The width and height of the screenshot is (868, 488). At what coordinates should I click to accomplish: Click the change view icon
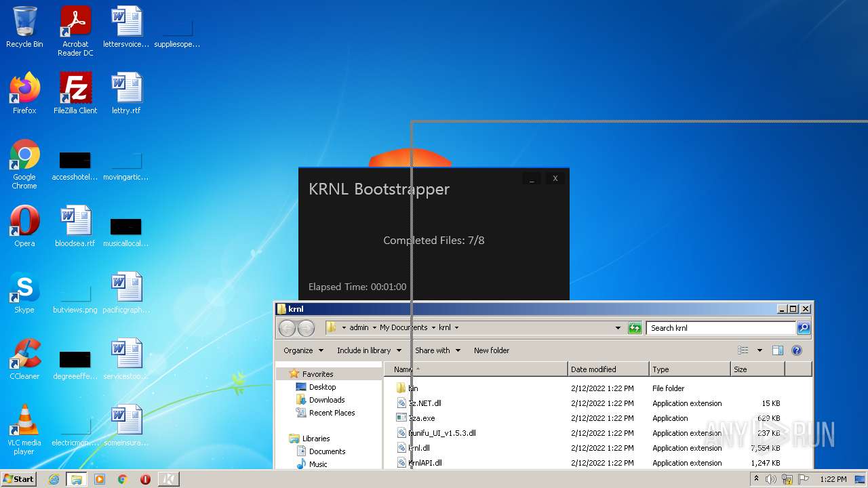[743, 350]
